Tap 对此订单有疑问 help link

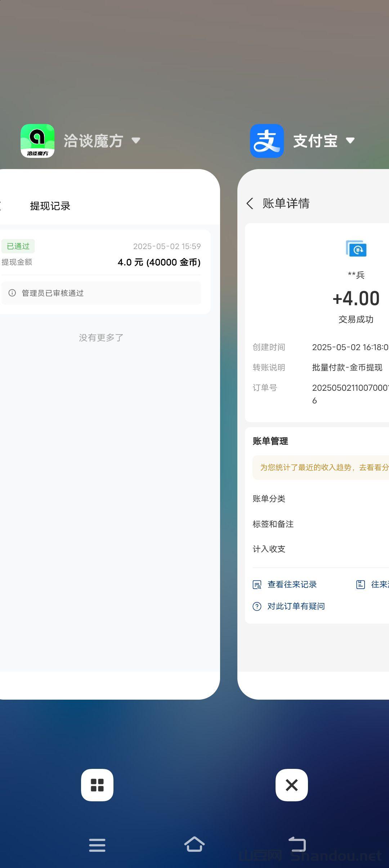point(296,606)
